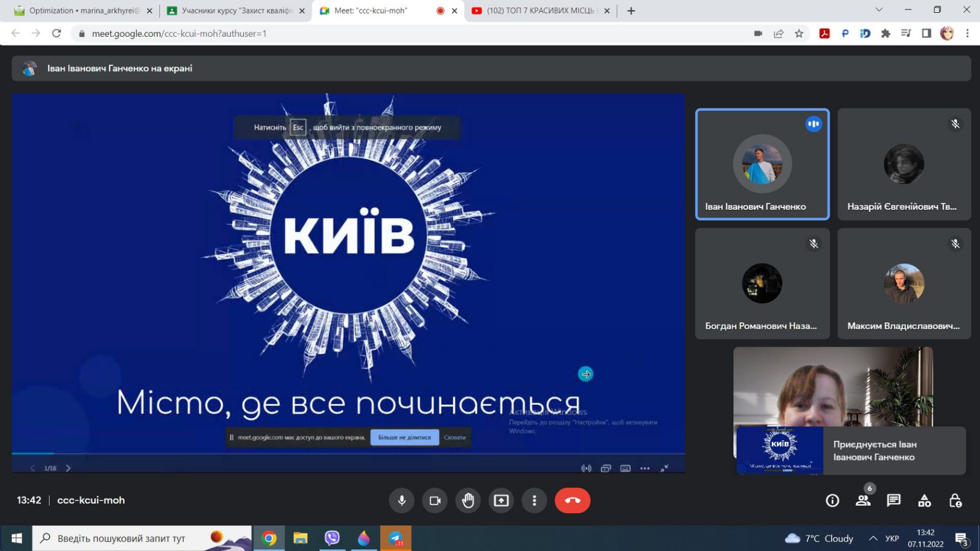
Task: Click the Present now screen share icon
Action: point(501,500)
